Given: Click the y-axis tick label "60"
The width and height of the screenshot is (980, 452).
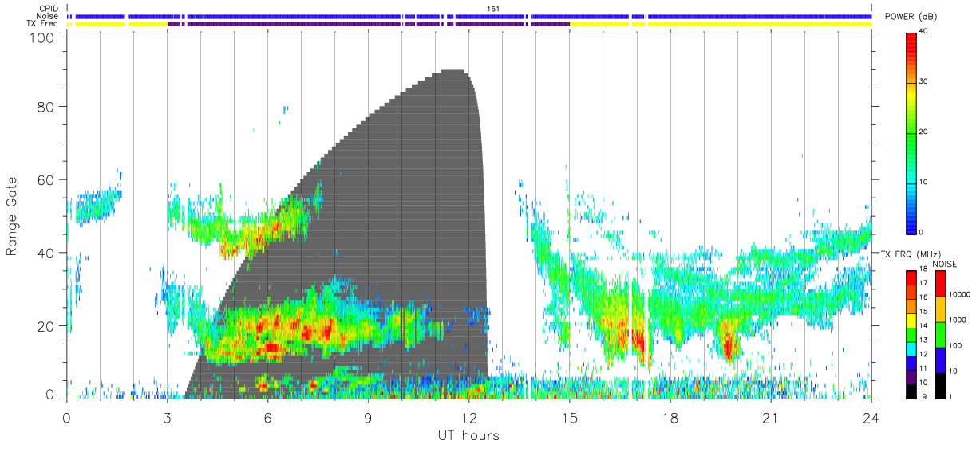Looking at the screenshot, I should click(47, 179).
